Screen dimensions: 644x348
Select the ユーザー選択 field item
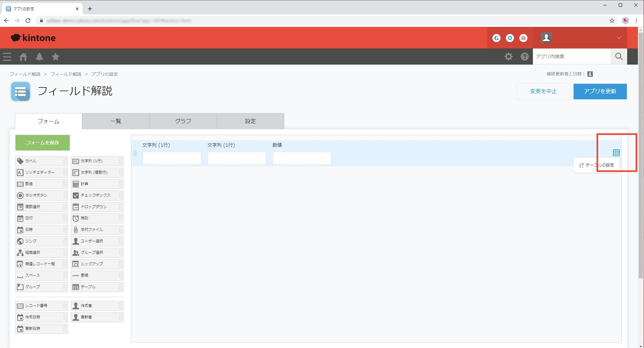pyautogui.click(x=97, y=241)
